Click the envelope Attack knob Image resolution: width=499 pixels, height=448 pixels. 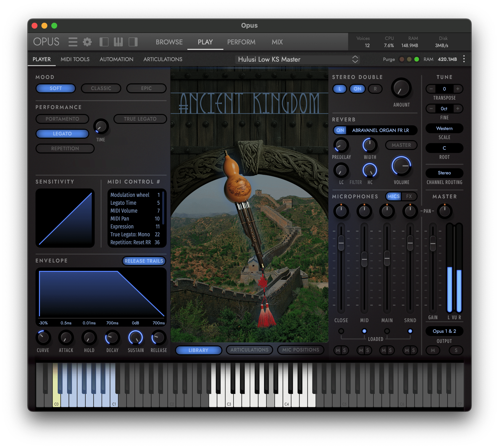coord(66,337)
